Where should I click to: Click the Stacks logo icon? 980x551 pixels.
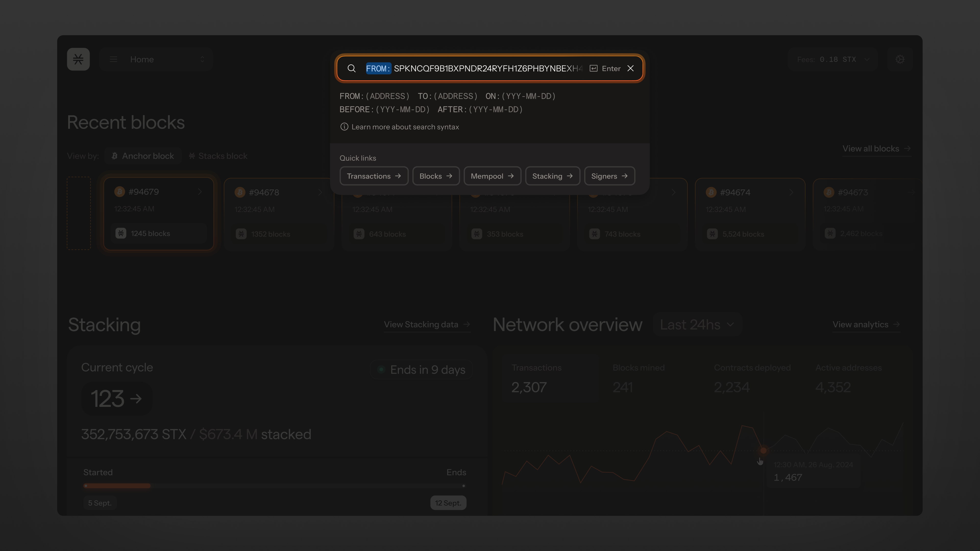[78, 59]
